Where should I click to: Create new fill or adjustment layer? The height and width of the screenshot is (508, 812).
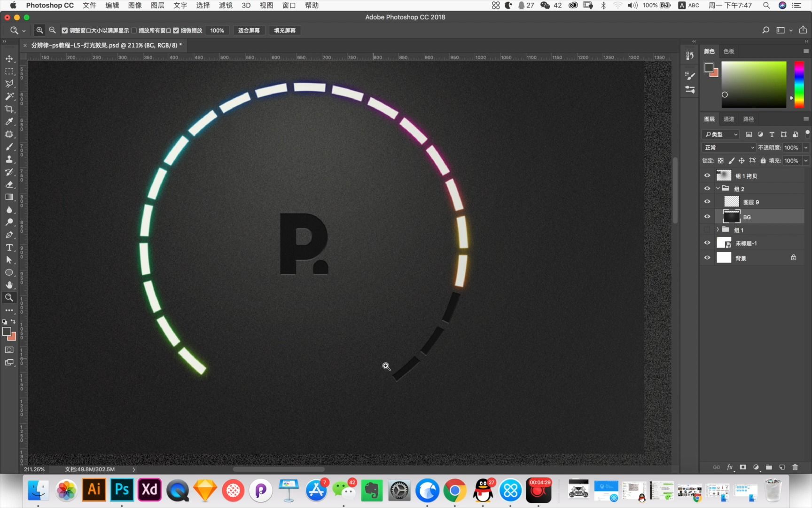pyautogui.click(x=756, y=467)
